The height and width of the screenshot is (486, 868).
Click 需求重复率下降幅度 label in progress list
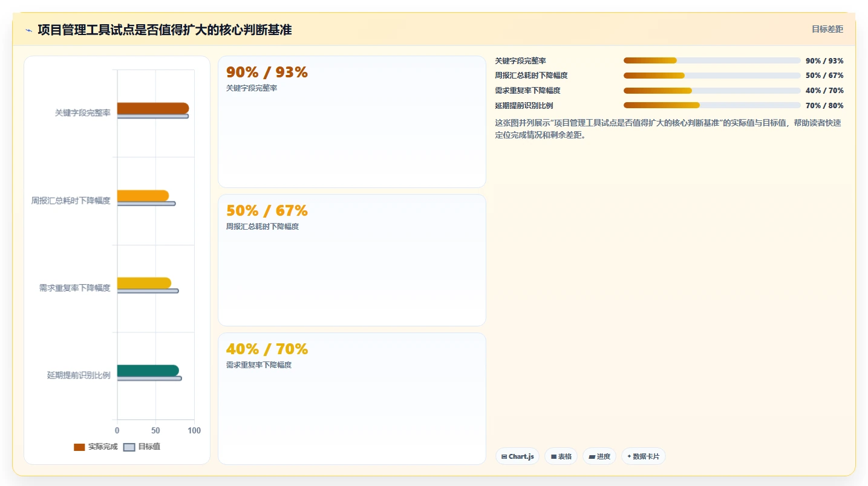(x=527, y=91)
